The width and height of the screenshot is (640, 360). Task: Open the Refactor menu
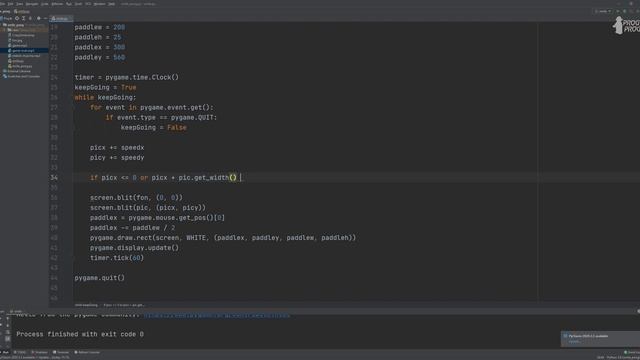(x=57, y=4)
